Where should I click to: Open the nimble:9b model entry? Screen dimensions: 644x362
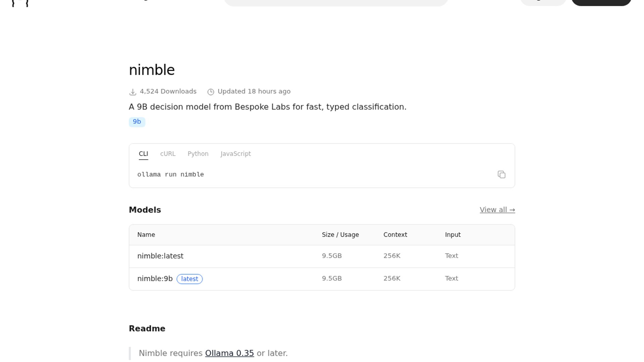tap(155, 279)
